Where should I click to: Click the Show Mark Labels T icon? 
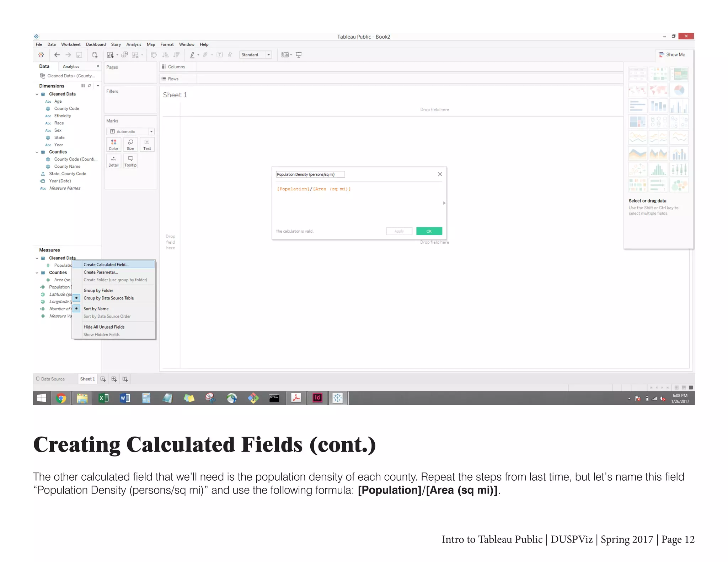tap(220, 55)
